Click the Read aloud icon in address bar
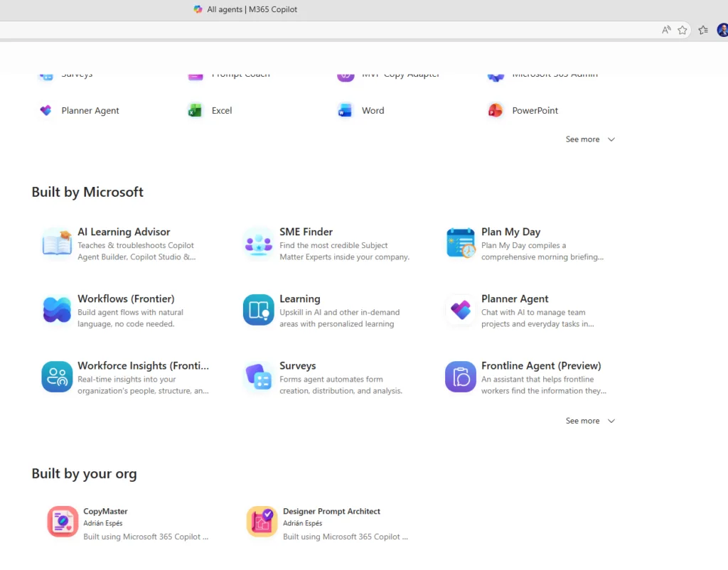 [666, 30]
